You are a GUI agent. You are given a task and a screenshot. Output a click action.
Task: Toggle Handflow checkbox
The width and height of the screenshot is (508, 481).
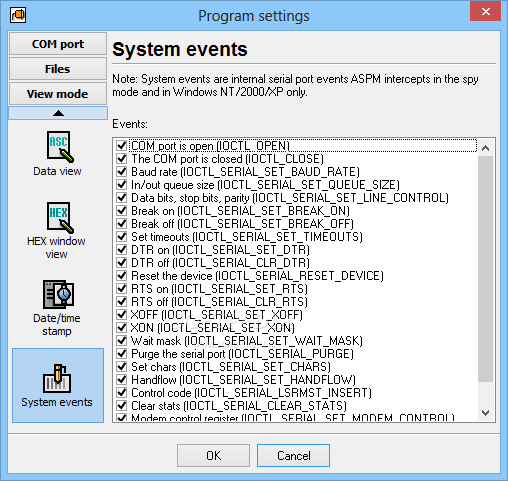tap(122, 380)
